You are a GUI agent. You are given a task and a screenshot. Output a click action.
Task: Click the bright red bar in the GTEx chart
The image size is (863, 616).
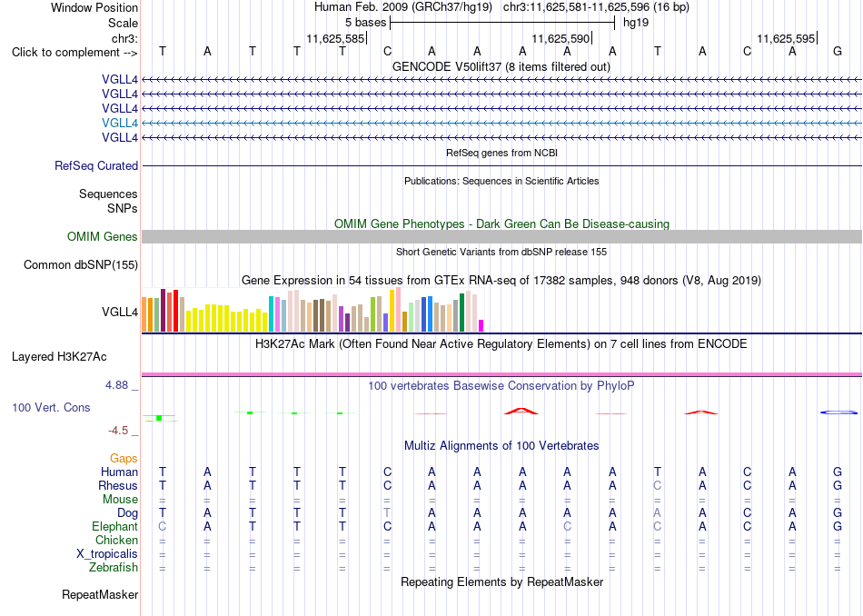coord(175,311)
